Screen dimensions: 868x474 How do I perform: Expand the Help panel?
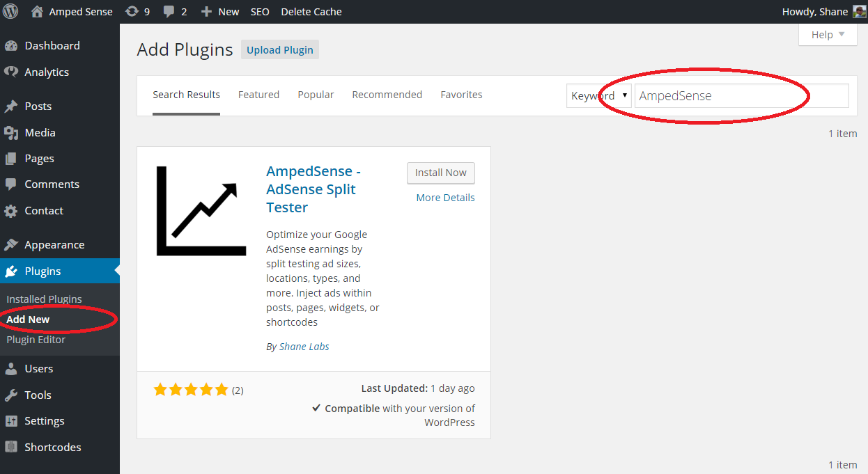click(x=828, y=35)
